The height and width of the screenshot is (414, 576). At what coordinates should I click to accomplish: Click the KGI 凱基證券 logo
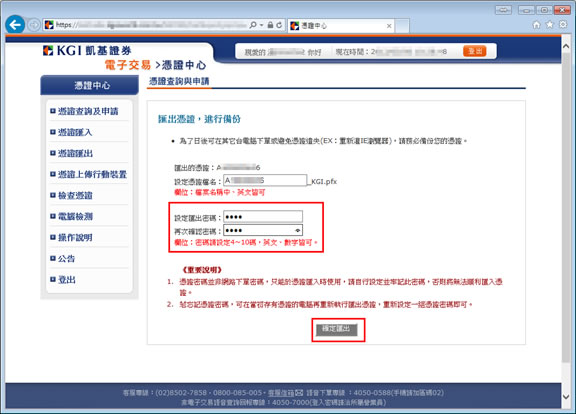[x=87, y=50]
